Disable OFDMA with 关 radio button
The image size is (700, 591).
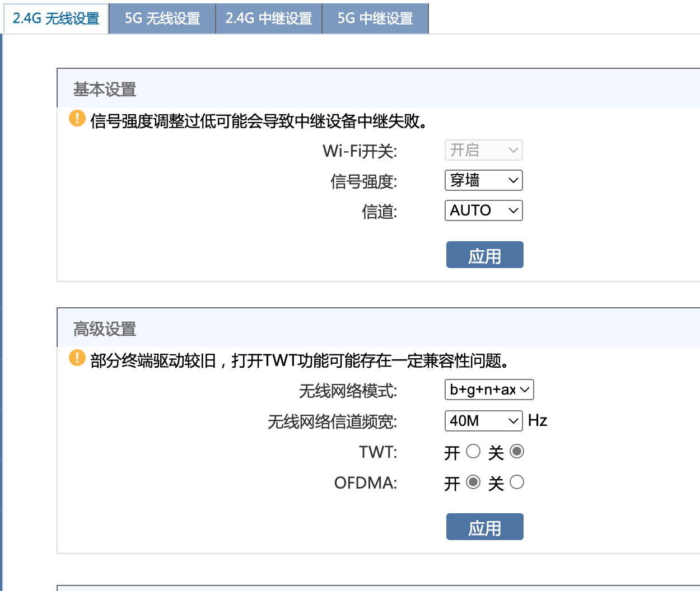[x=517, y=482]
